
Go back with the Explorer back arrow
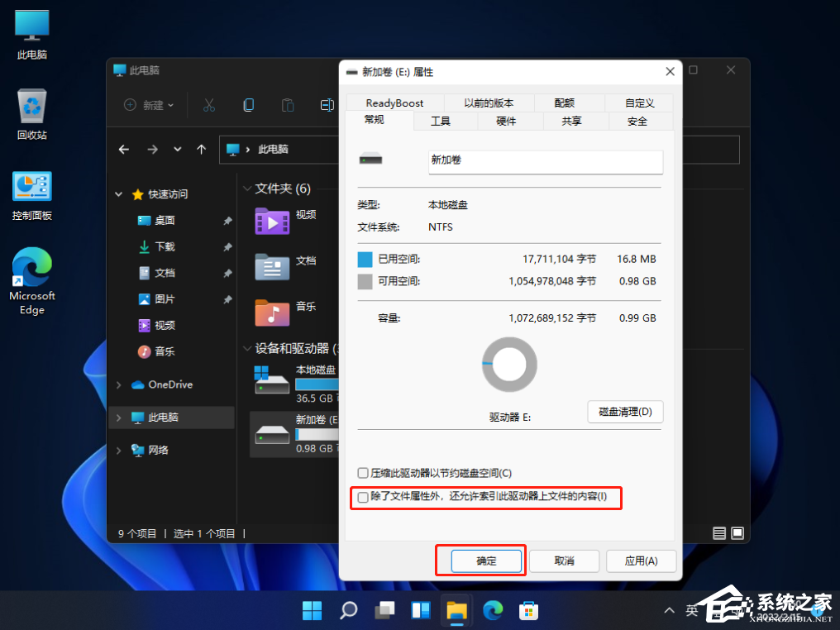pyautogui.click(x=124, y=150)
